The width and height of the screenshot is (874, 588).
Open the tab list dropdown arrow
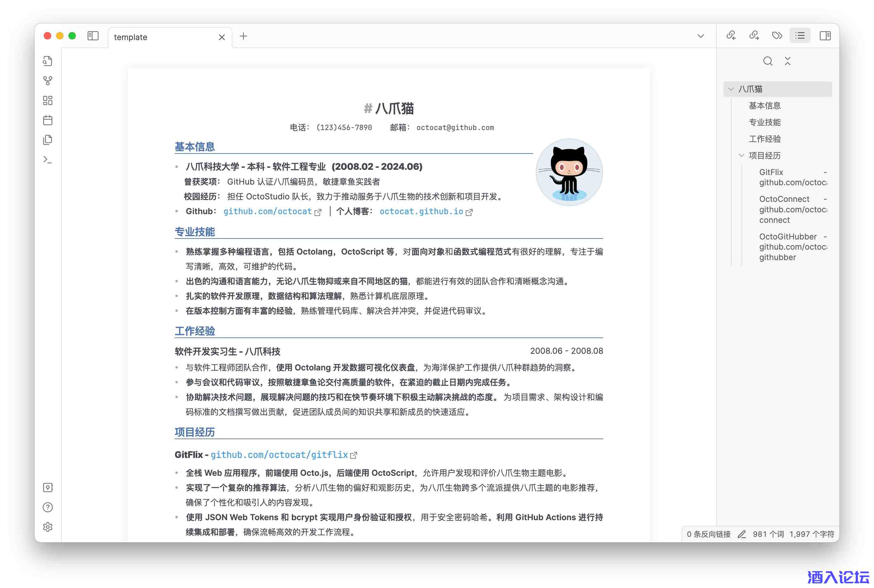pos(700,36)
